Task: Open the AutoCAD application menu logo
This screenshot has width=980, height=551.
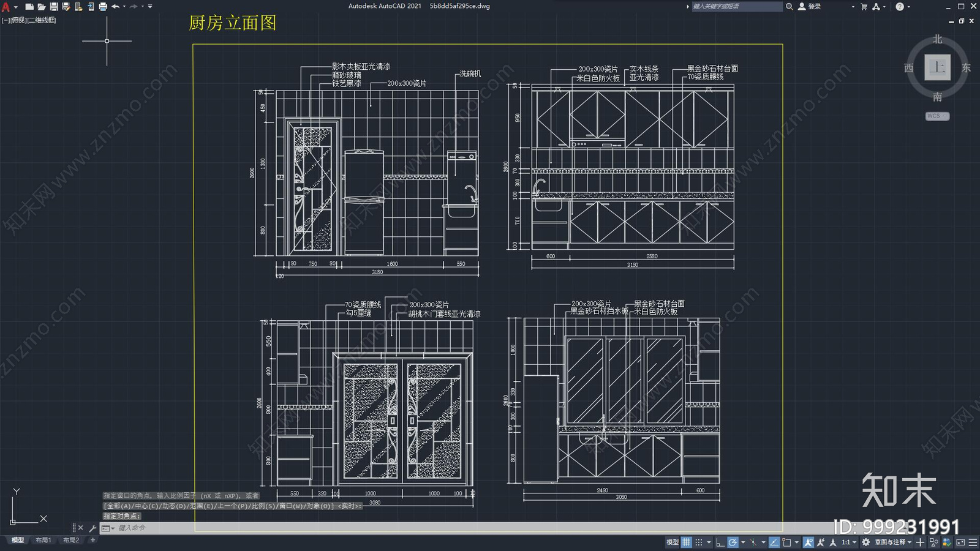Action: click(x=6, y=7)
